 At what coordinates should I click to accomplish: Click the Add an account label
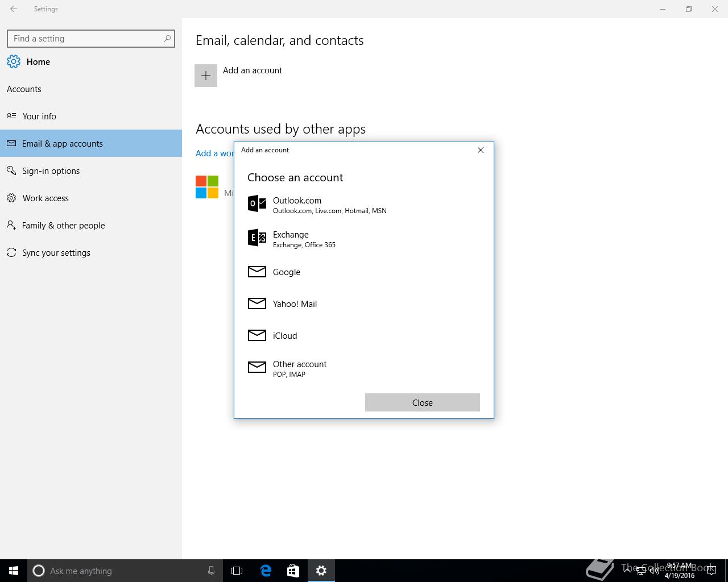tap(253, 70)
